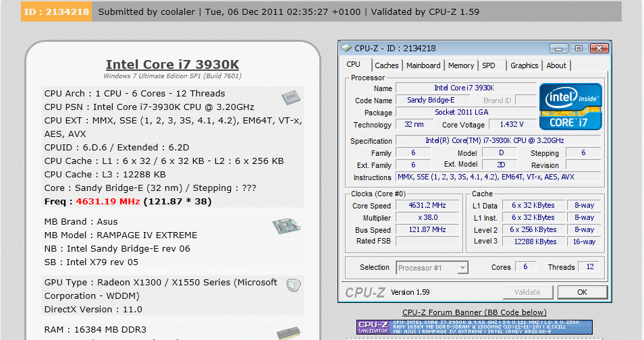Click the Core Speed value 4631.2 MHz
Image resolution: width=644 pixels, height=340 pixels.
click(x=427, y=205)
